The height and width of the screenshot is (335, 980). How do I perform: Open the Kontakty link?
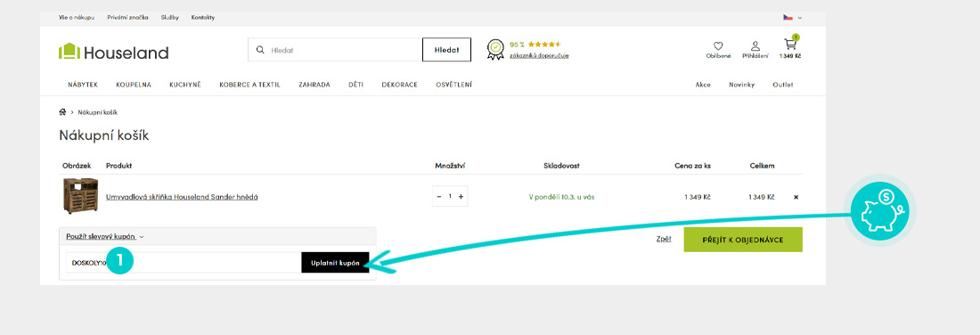tap(203, 18)
